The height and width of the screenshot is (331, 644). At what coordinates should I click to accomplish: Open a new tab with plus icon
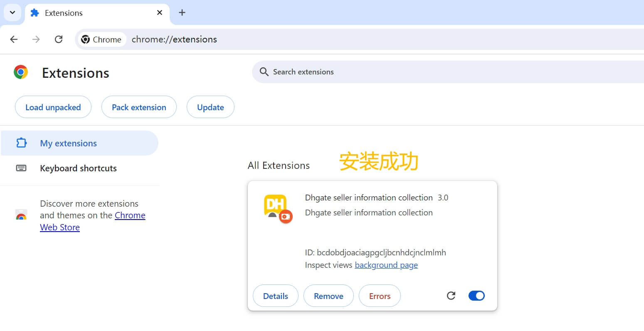coord(182,12)
